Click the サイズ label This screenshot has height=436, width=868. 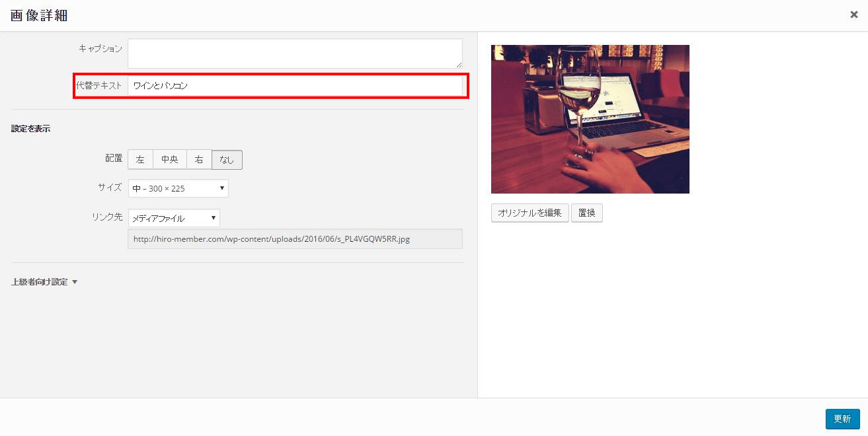(110, 188)
